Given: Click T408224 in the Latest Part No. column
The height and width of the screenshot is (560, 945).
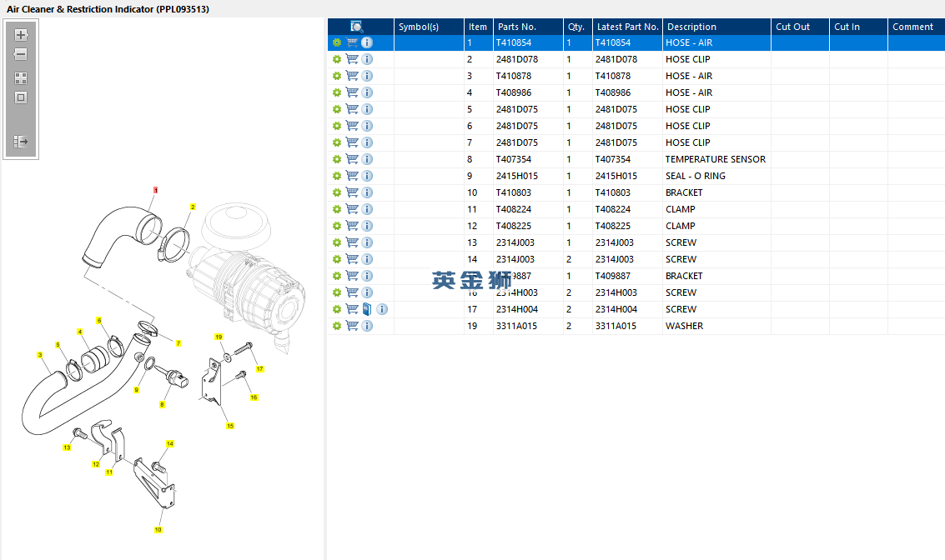Looking at the screenshot, I should (614, 209).
